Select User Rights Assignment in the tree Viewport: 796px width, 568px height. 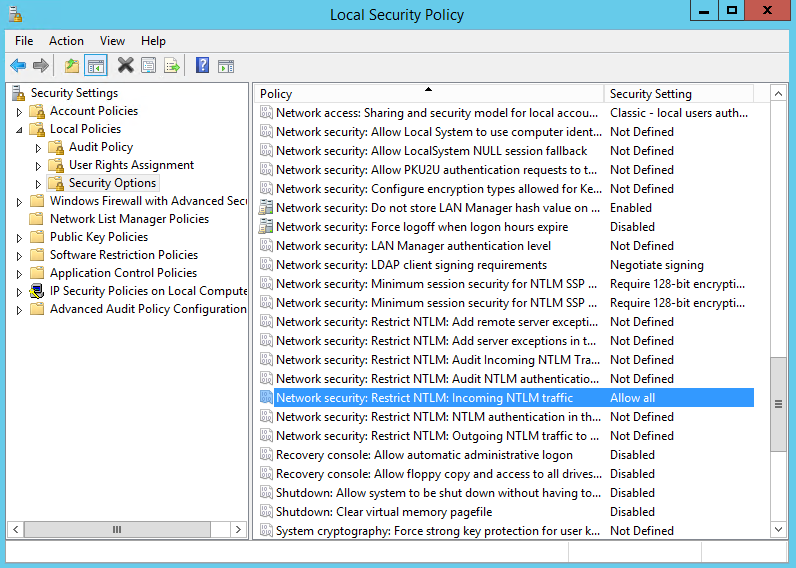coord(131,165)
